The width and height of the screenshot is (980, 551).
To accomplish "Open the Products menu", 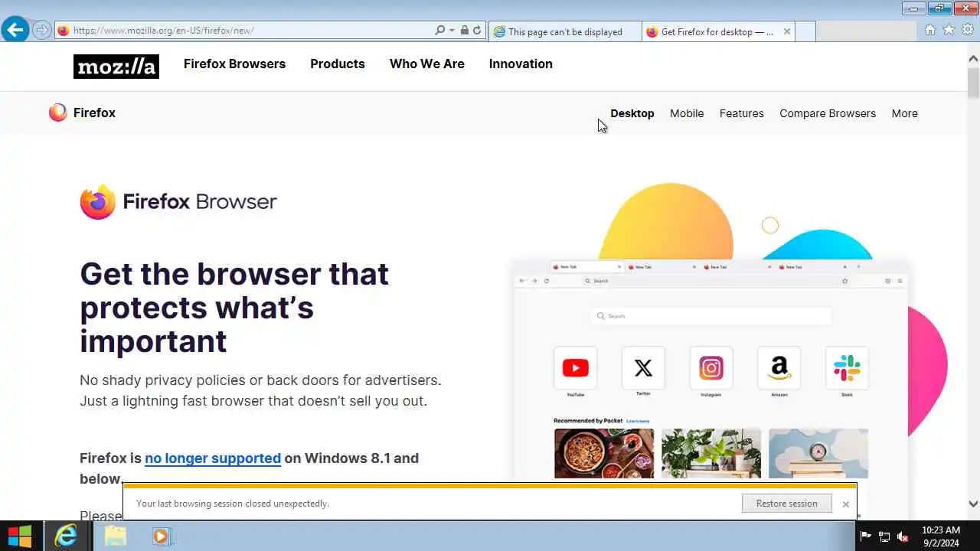I will pos(338,64).
